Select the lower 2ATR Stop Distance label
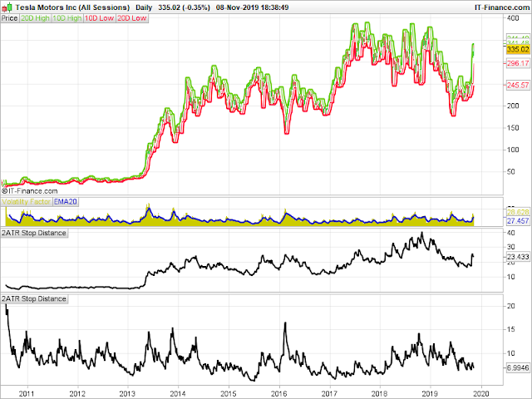 pos(34,299)
